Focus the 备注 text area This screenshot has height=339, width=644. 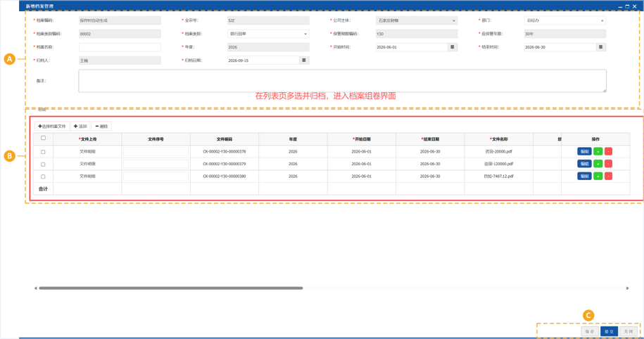[x=343, y=81]
